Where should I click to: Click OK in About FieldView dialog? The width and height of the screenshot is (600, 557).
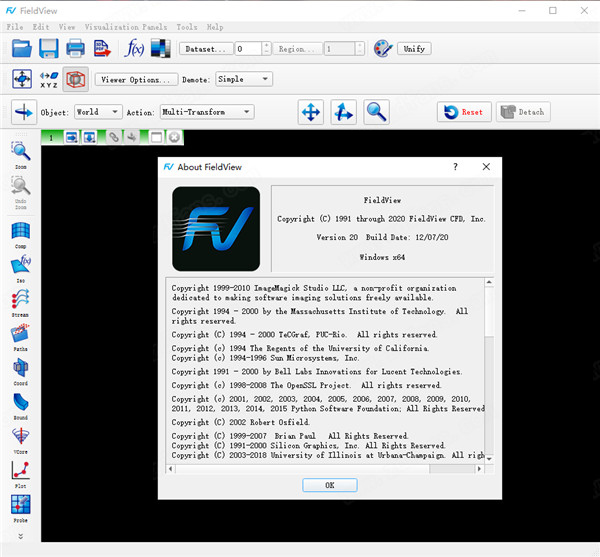330,485
